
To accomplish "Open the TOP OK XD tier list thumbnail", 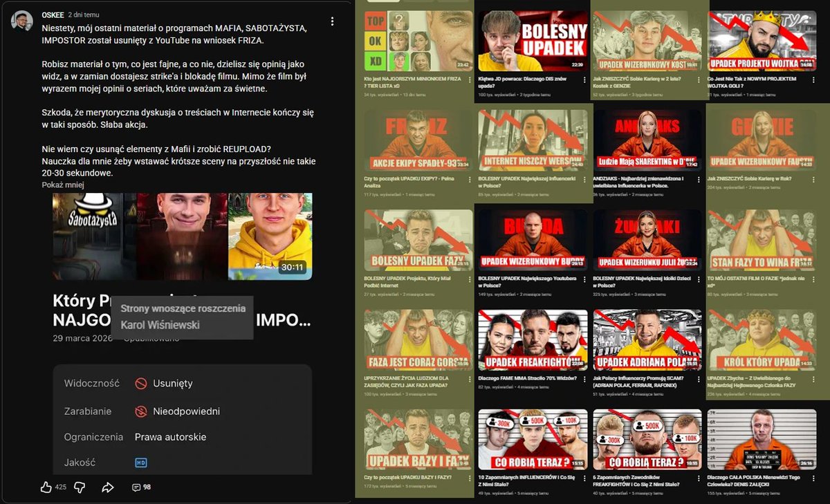I will (418, 41).
